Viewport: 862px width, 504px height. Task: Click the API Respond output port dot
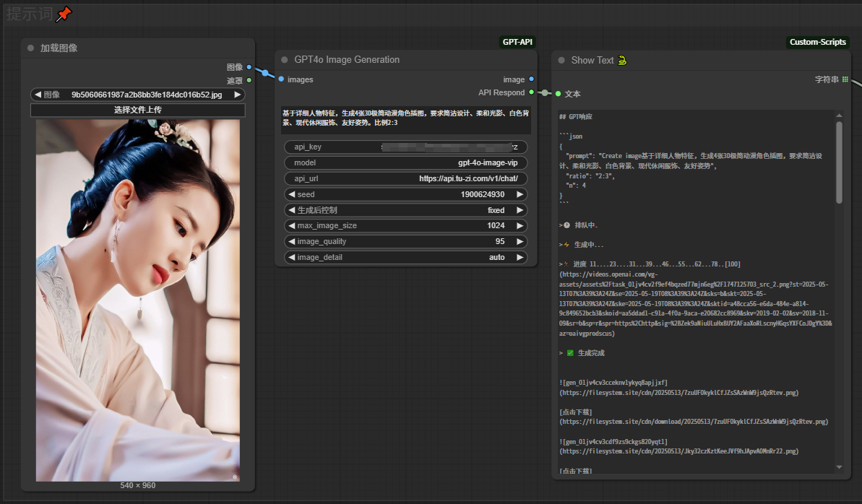click(532, 92)
